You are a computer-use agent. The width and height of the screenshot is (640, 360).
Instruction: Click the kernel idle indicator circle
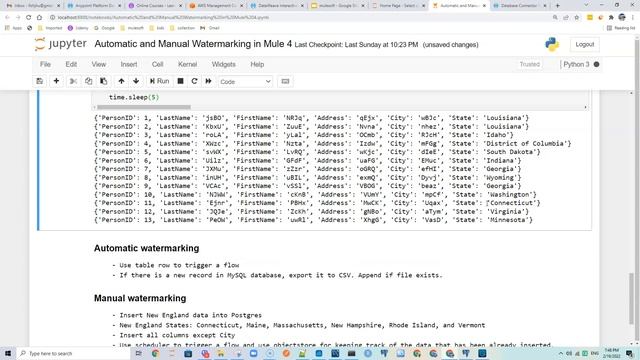(x=596, y=64)
